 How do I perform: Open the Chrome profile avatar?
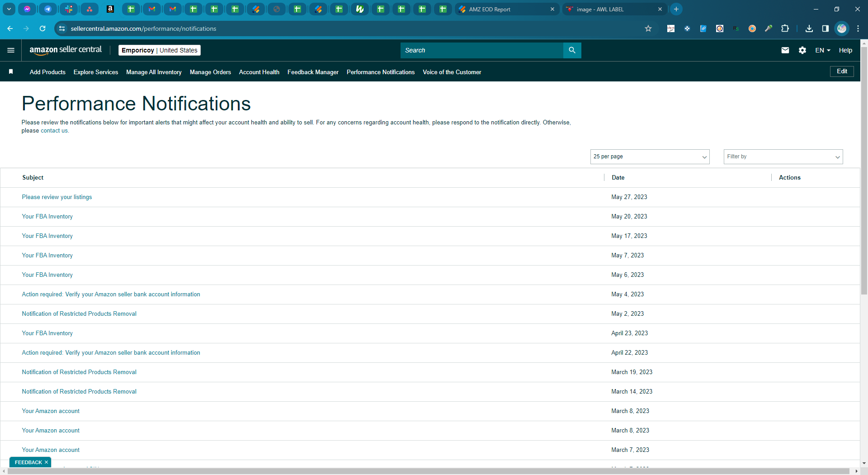[x=842, y=28]
